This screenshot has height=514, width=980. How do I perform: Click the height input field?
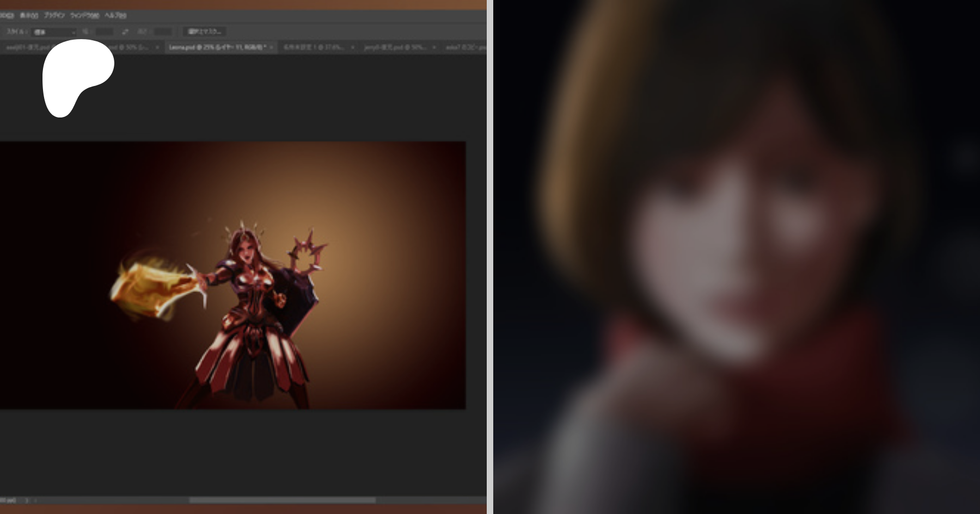(162, 32)
